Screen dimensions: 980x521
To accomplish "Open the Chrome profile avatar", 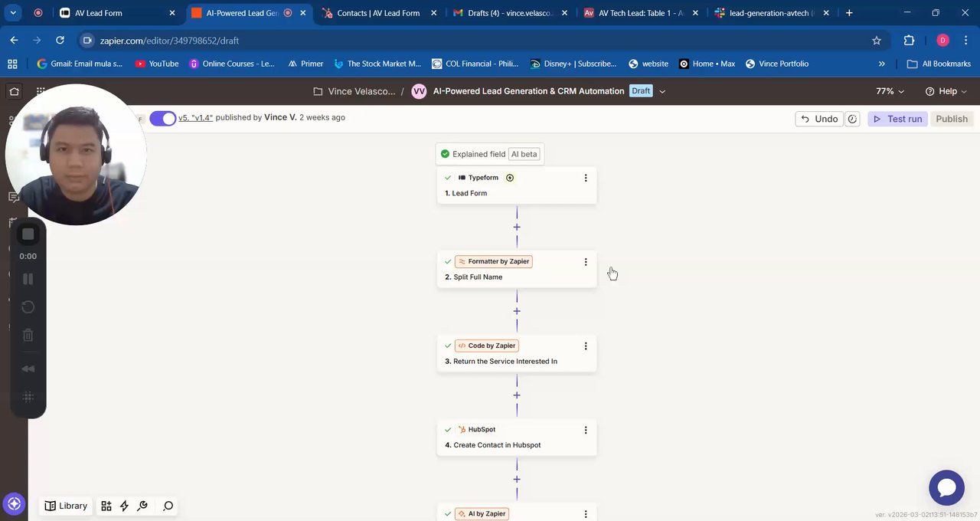I will (942, 40).
